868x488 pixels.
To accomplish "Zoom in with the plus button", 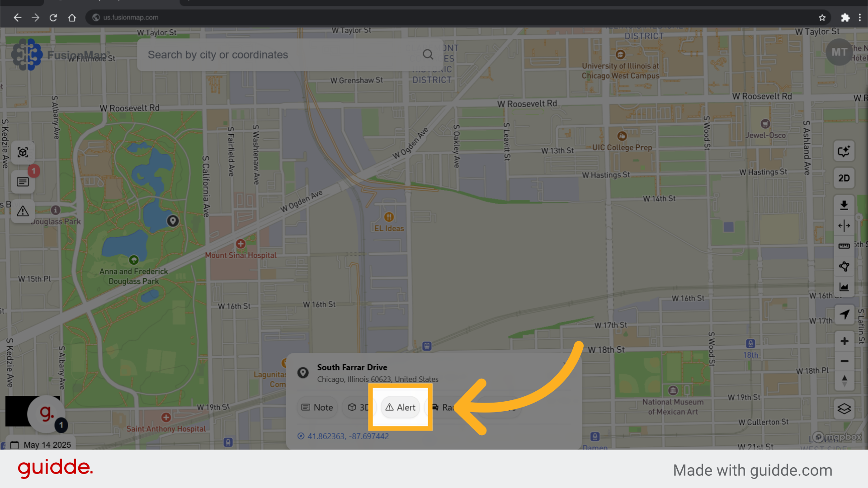I will click(844, 341).
